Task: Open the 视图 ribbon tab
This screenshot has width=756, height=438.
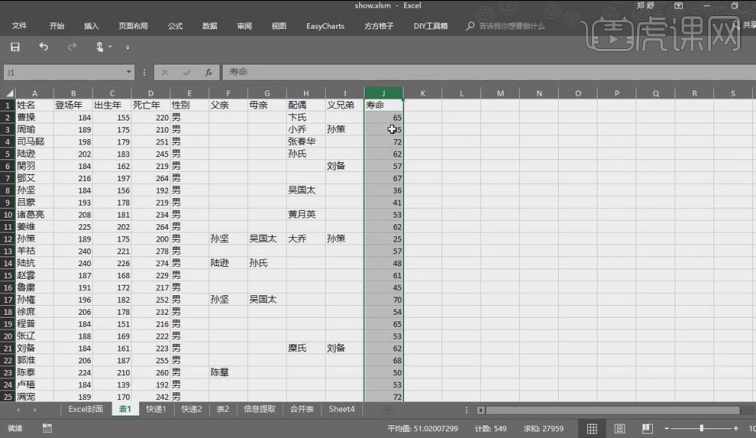Action: point(279,26)
